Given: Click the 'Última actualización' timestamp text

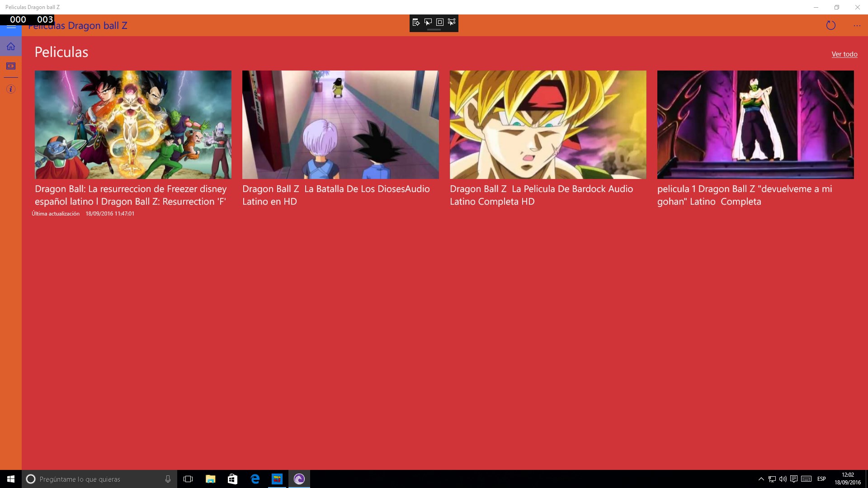Looking at the screenshot, I should point(83,214).
